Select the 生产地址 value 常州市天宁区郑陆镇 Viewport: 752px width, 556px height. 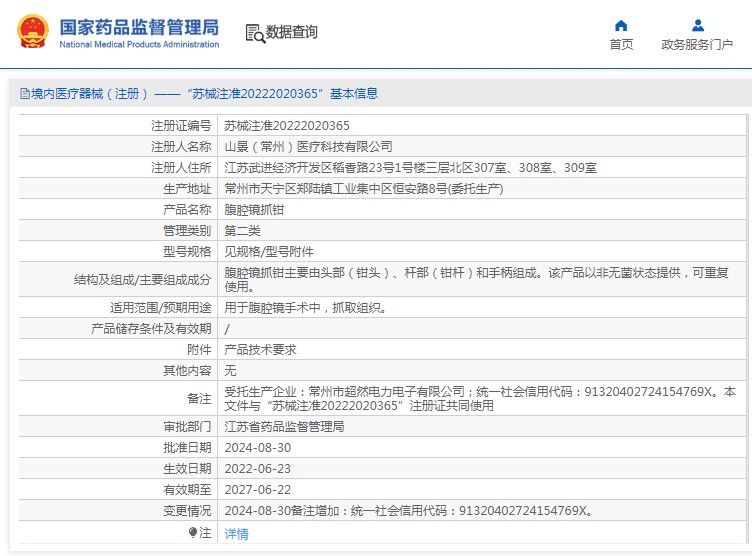click(364, 189)
